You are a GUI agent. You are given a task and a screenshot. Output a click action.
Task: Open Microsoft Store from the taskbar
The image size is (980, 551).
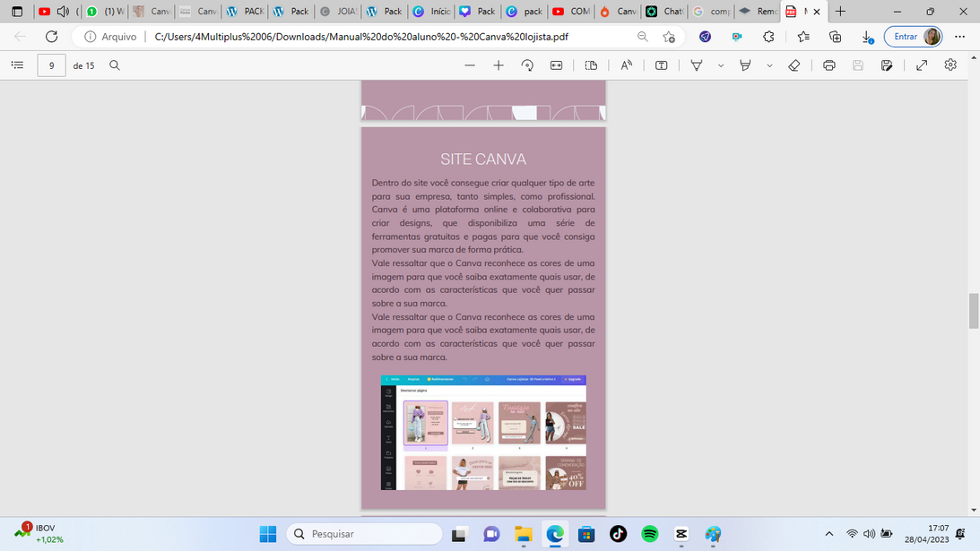pos(586,534)
